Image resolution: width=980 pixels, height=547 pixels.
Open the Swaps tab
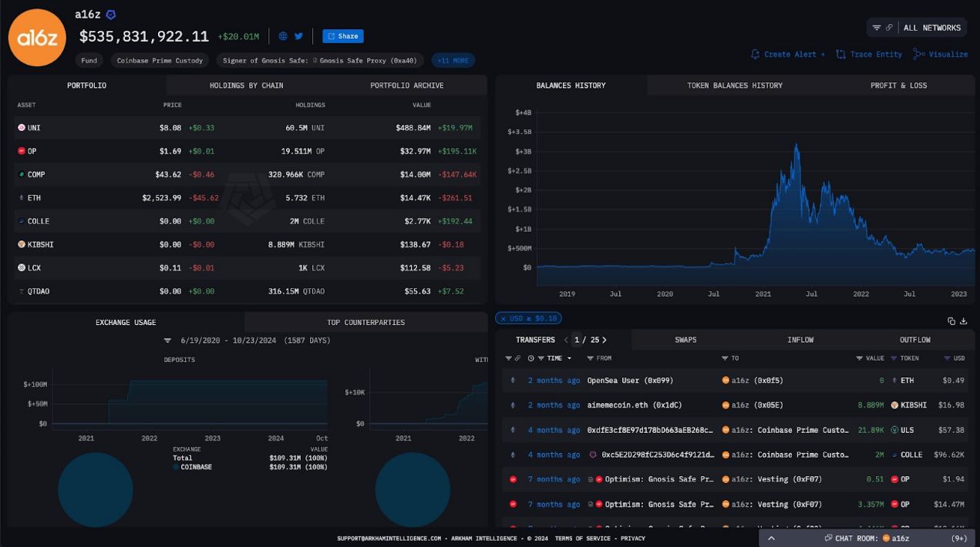tap(685, 340)
